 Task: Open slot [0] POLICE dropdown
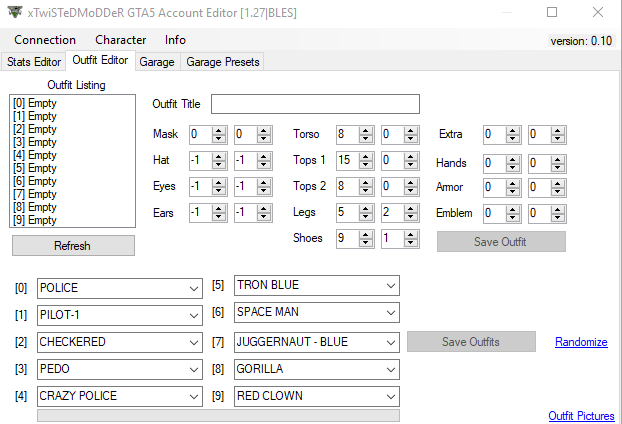point(120,288)
